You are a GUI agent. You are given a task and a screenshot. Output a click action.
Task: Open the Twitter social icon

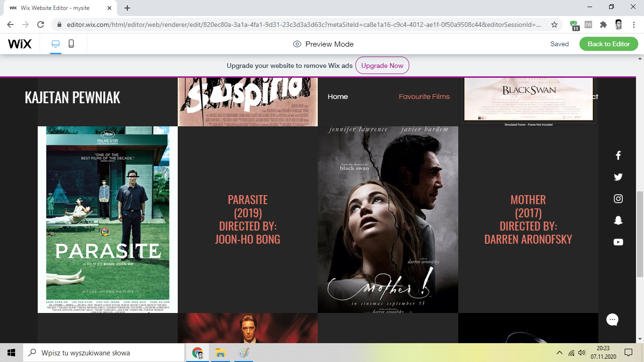pos(618,177)
